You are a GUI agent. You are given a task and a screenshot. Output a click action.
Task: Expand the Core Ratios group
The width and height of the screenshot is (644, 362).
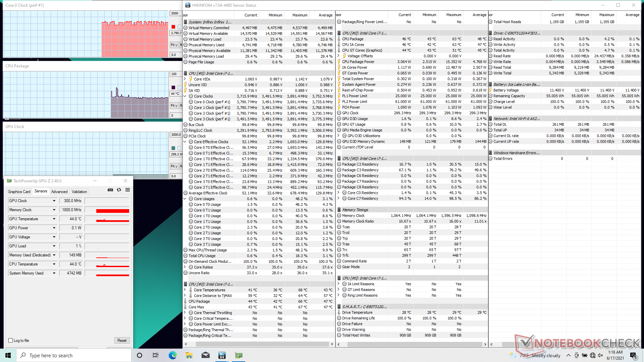(185, 267)
